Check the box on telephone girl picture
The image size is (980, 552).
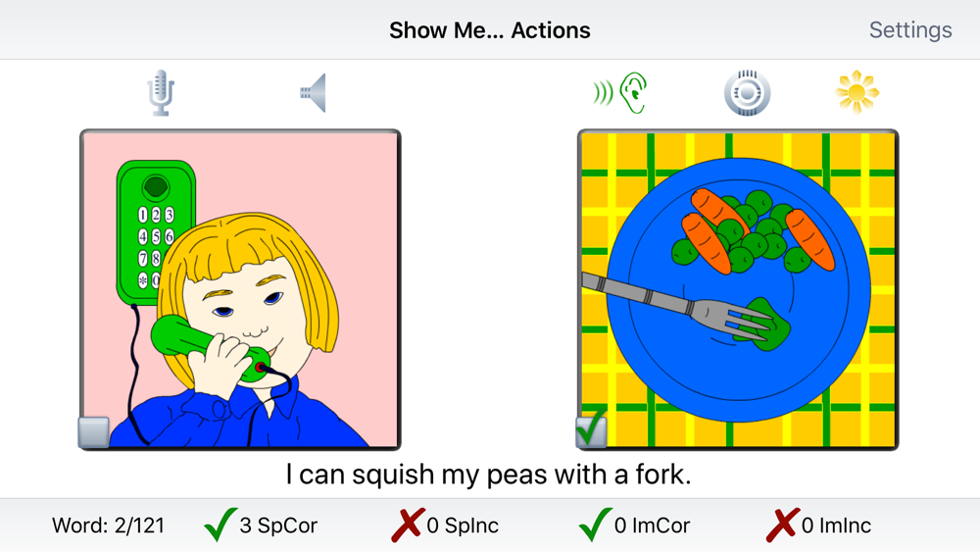coord(94,432)
